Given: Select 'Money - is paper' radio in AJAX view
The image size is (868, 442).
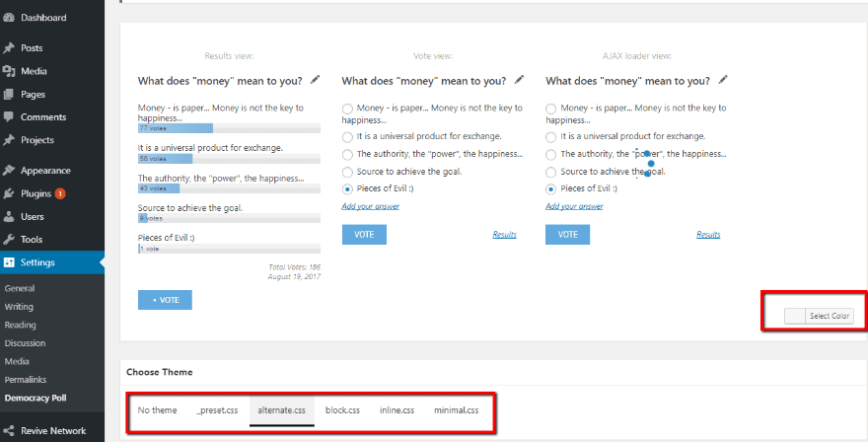Looking at the screenshot, I should pyautogui.click(x=550, y=109).
